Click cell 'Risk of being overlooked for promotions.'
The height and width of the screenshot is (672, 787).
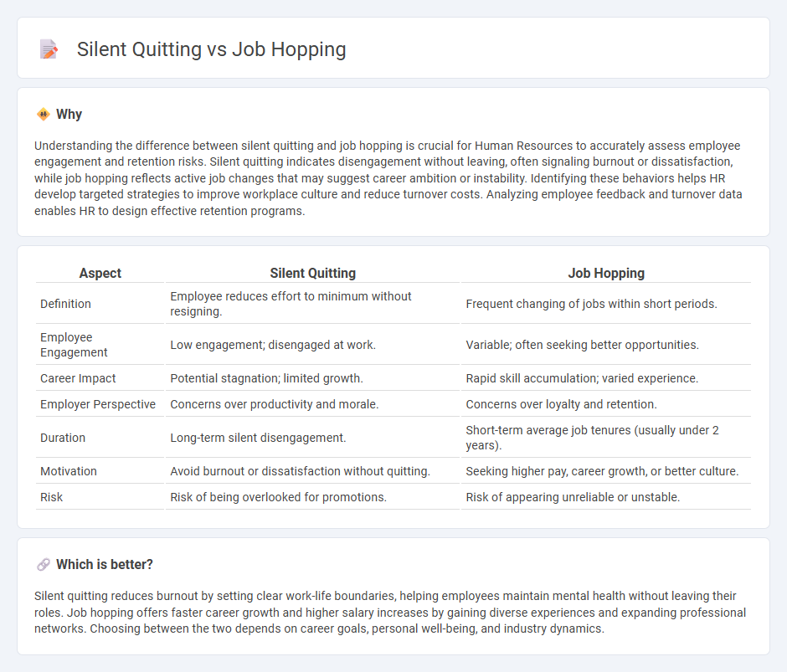coord(312,497)
